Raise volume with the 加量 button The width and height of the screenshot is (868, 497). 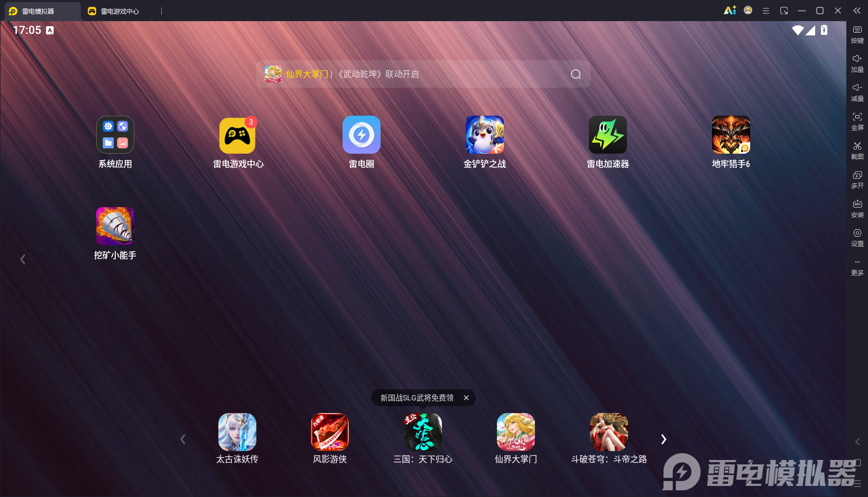point(857,63)
